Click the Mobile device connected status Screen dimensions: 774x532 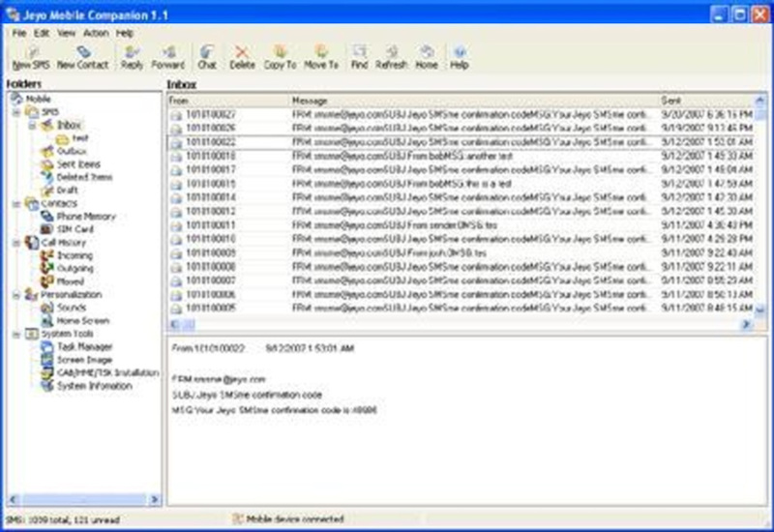(x=295, y=518)
